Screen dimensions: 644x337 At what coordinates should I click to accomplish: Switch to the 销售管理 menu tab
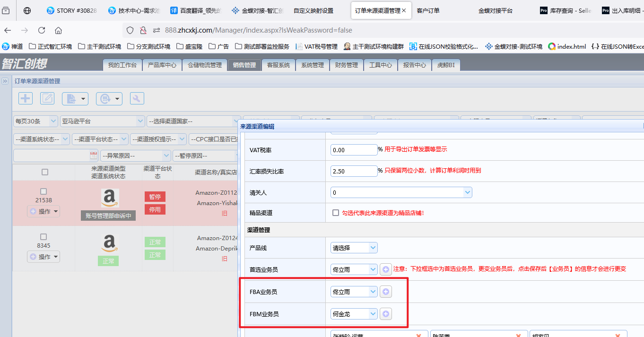244,65
